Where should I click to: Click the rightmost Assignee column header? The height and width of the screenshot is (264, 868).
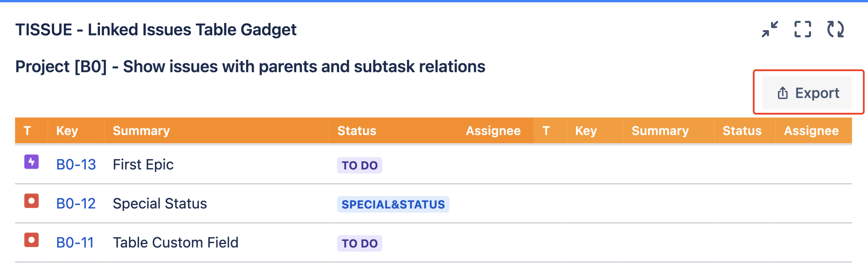coord(811,131)
